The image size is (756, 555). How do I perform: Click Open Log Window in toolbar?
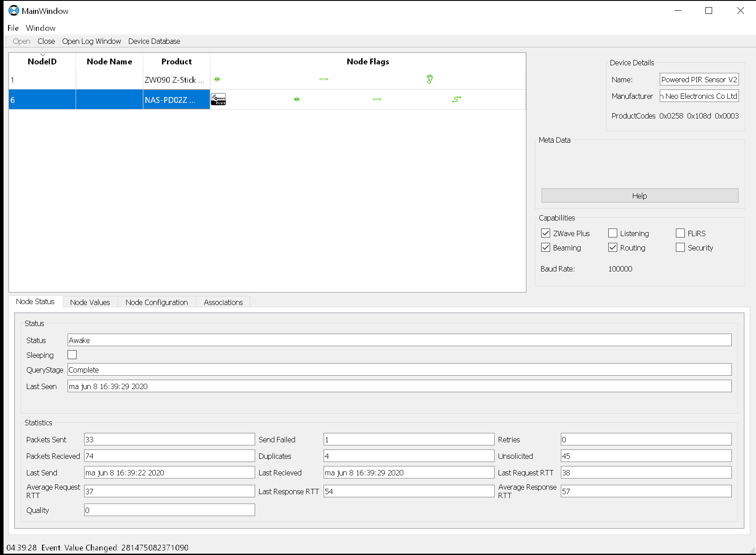click(91, 41)
